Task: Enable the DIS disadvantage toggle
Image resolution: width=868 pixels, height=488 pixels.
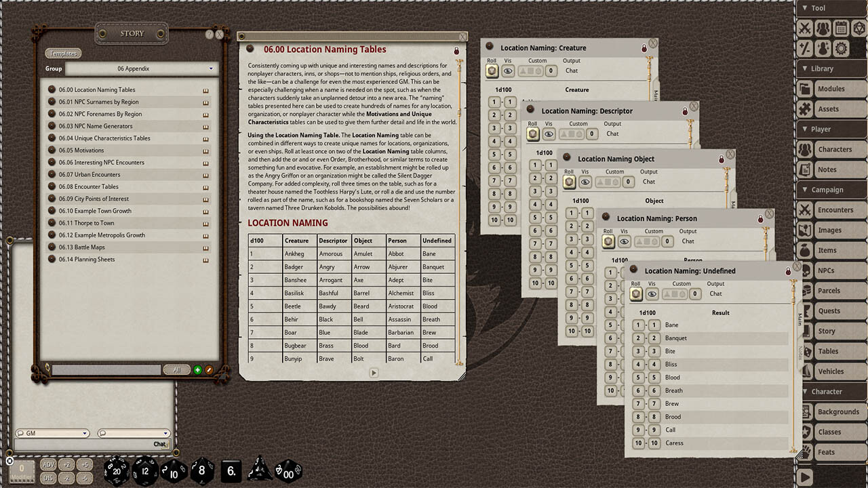Action: 48,478
